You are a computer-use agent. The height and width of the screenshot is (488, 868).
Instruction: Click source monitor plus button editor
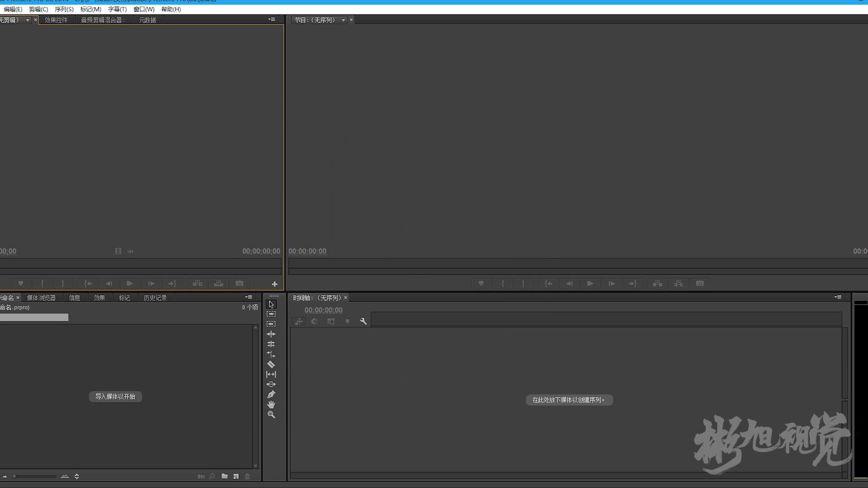[x=274, y=284]
